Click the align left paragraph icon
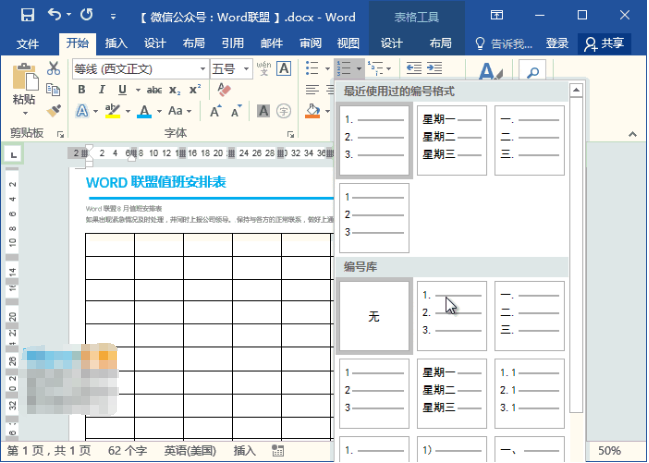649x463 pixels. pos(312,89)
